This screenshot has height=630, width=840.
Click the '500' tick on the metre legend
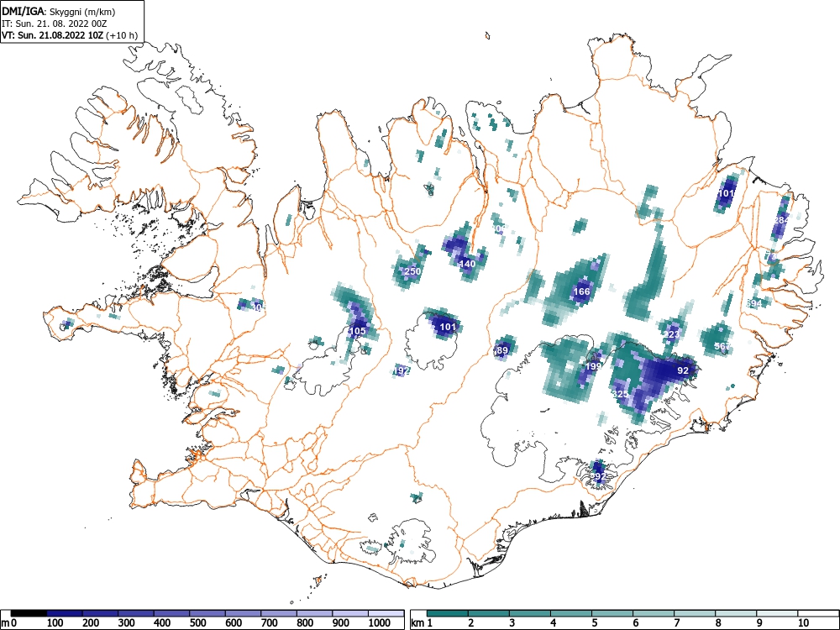click(x=198, y=623)
